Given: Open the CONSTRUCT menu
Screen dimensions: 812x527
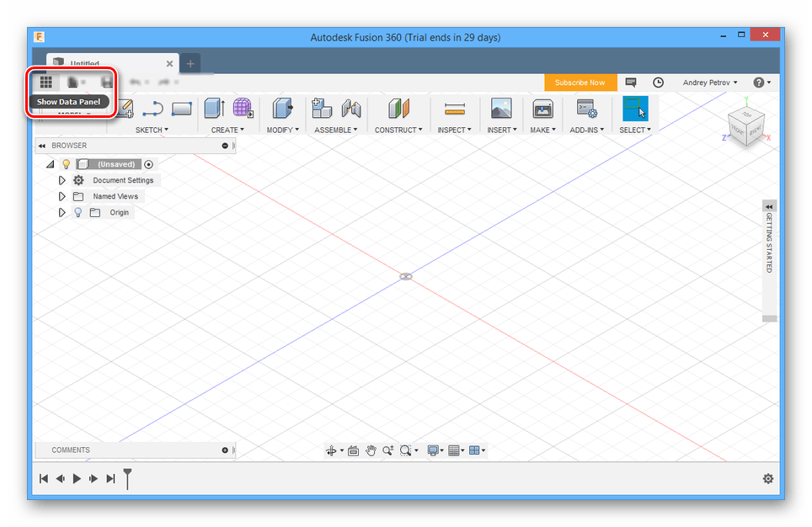Looking at the screenshot, I should click(398, 130).
